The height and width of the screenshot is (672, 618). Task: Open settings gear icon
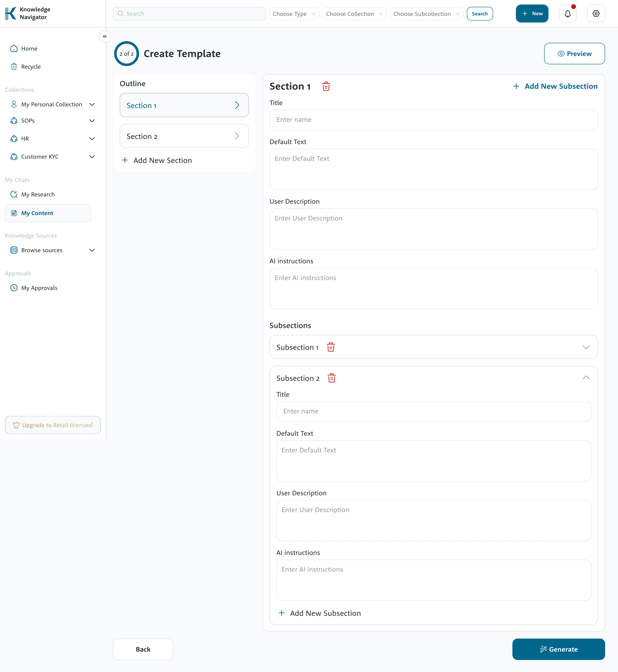(596, 14)
